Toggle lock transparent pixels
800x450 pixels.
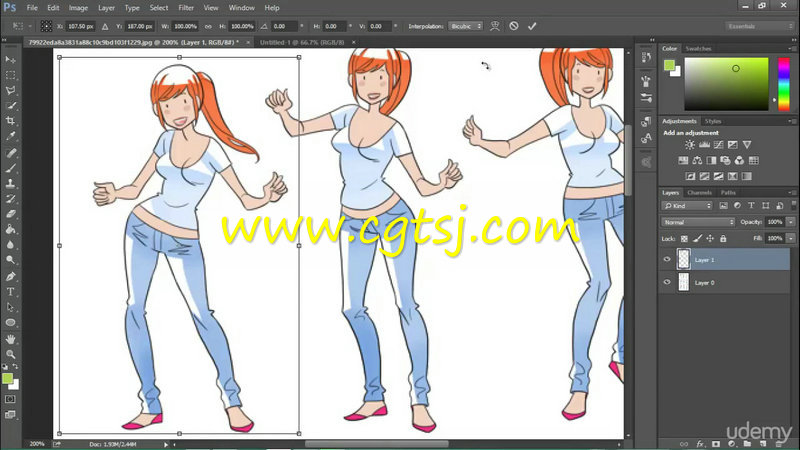pos(684,238)
